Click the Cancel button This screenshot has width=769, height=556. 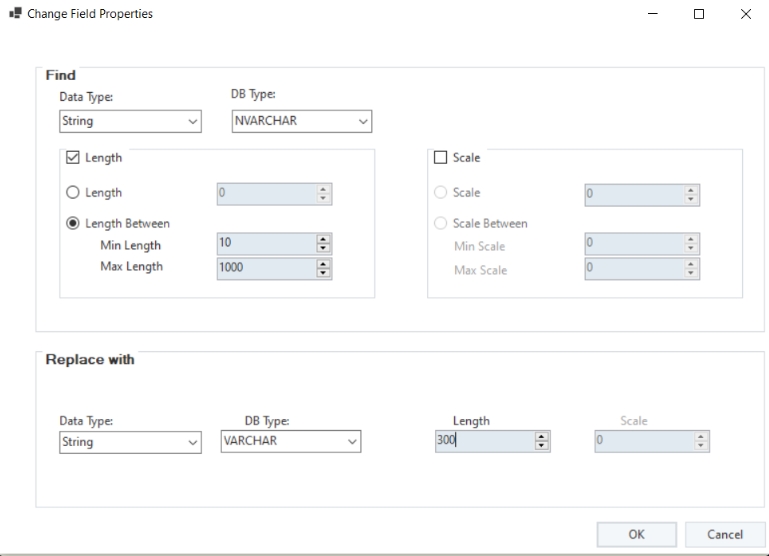tap(724, 535)
